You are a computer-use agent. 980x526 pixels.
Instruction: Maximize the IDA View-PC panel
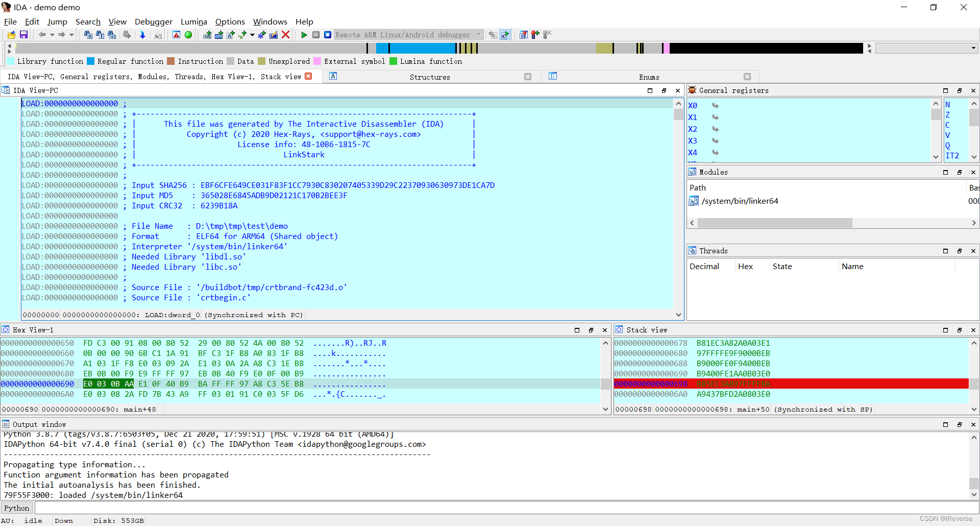pyautogui.click(x=650, y=90)
